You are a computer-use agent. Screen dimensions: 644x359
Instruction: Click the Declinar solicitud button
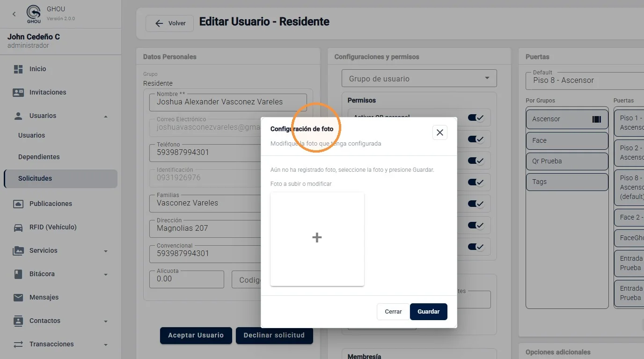coord(274,336)
